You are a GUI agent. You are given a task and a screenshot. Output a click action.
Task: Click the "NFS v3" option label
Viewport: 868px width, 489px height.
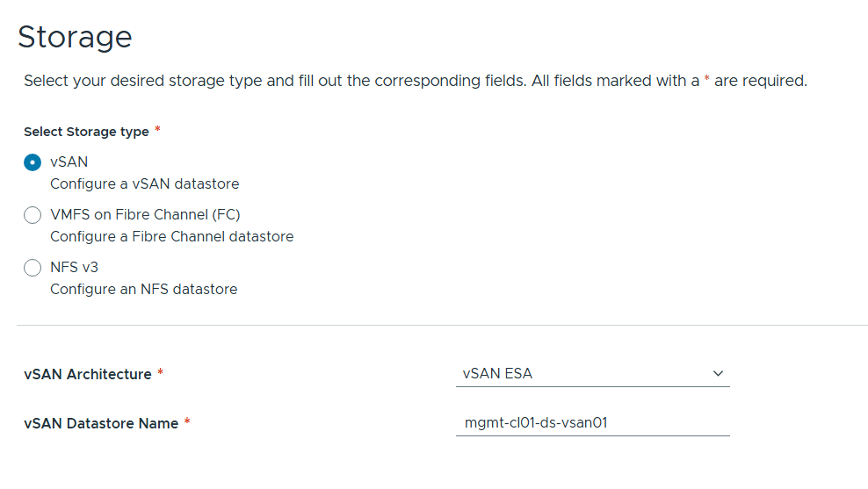pos(75,268)
